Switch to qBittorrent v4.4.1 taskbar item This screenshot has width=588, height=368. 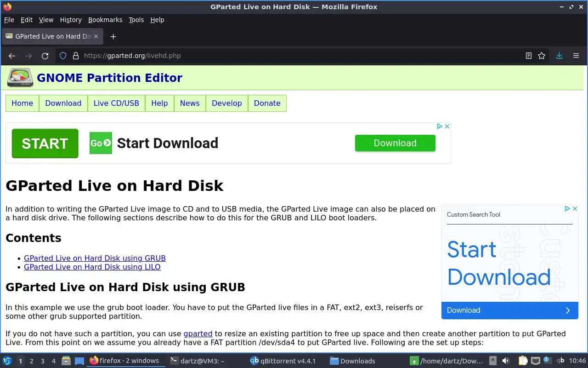tap(283, 361)
